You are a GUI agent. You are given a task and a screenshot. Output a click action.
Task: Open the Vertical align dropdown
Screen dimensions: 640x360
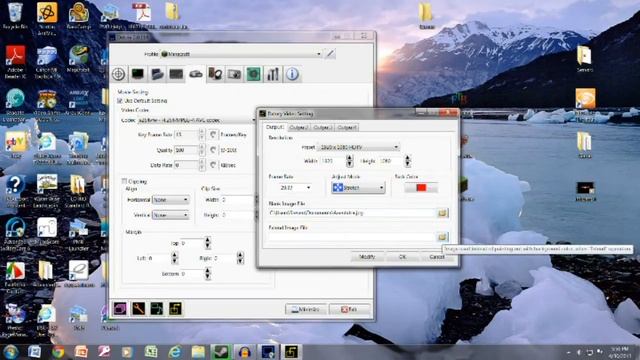tap(170, 215)
